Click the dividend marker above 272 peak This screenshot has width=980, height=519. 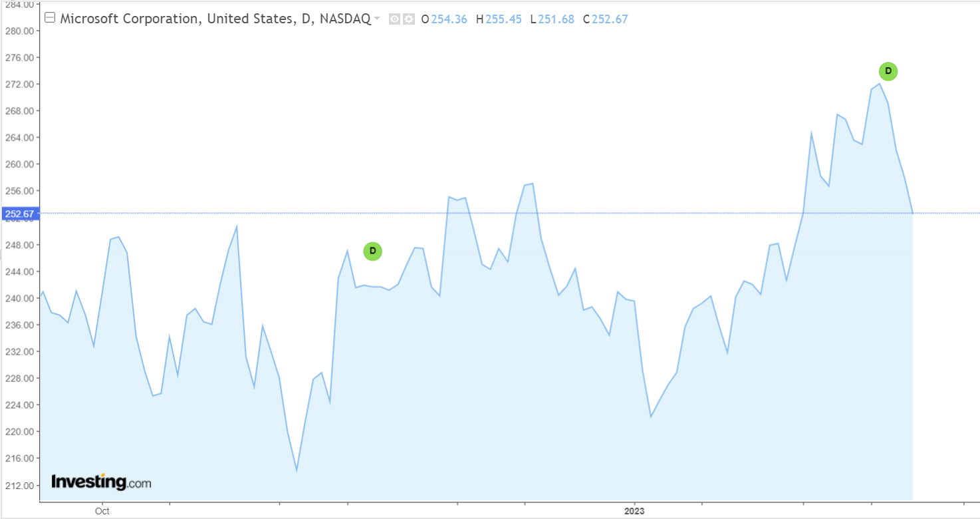[x=888, y=71]
